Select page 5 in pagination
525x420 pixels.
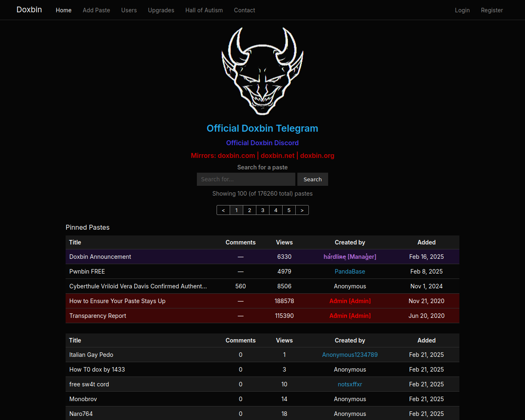coord(289,210)
